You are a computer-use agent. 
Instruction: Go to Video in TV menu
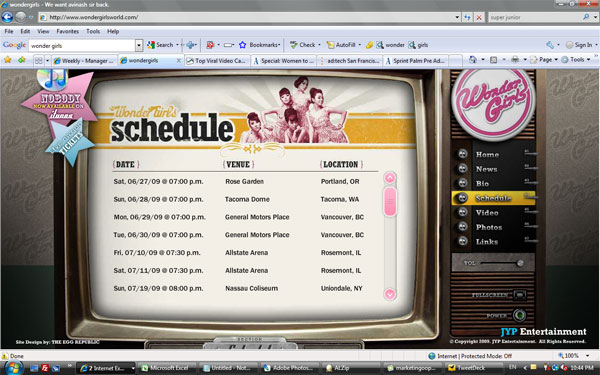click(x=487, y=213)
